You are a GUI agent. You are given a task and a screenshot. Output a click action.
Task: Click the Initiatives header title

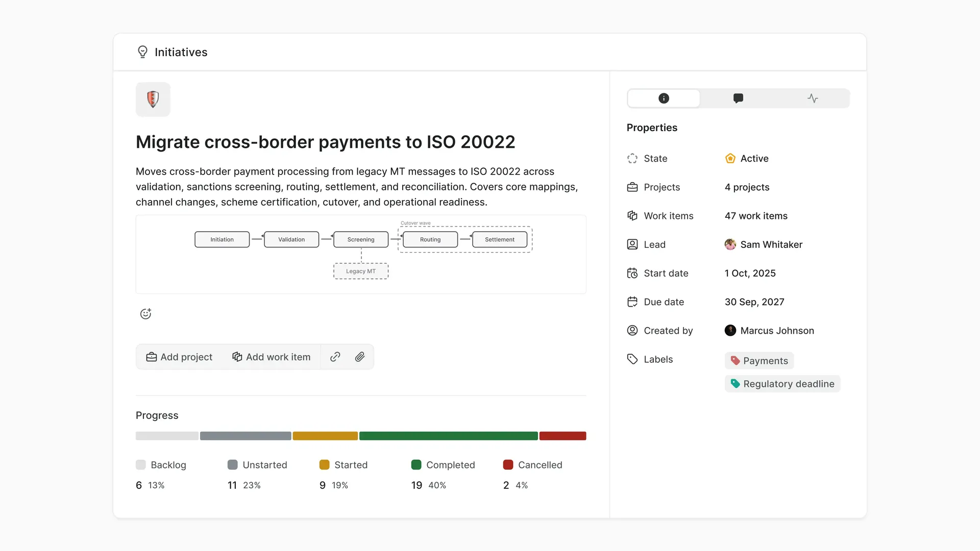[x=181, y=52]
